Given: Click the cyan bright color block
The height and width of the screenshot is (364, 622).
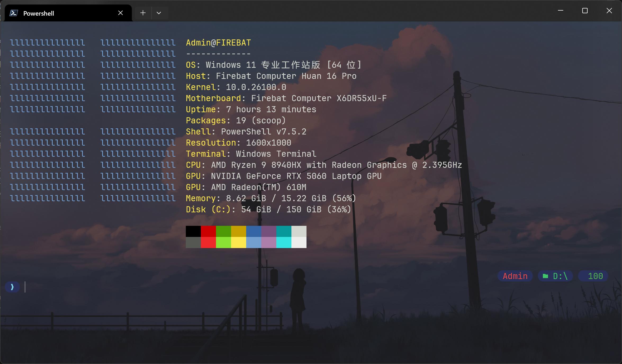Looking at the screenshot, I should click(284, 242).
